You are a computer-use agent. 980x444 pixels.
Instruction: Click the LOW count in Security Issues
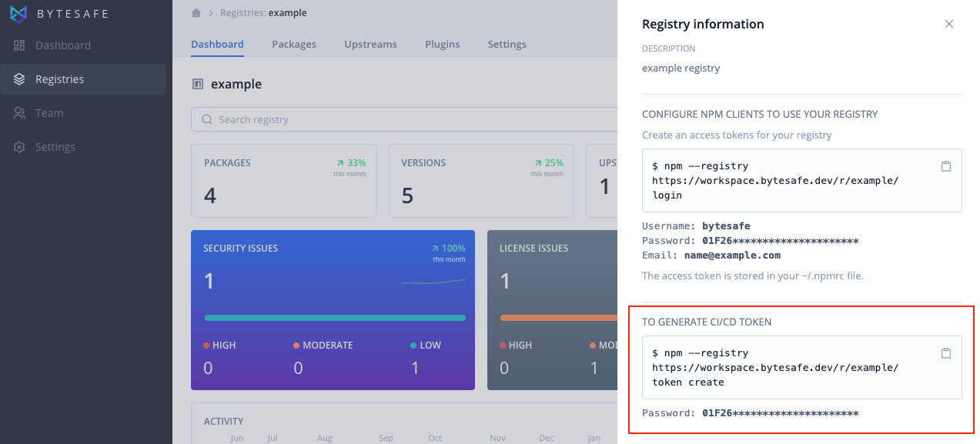[x=414, y=369]
